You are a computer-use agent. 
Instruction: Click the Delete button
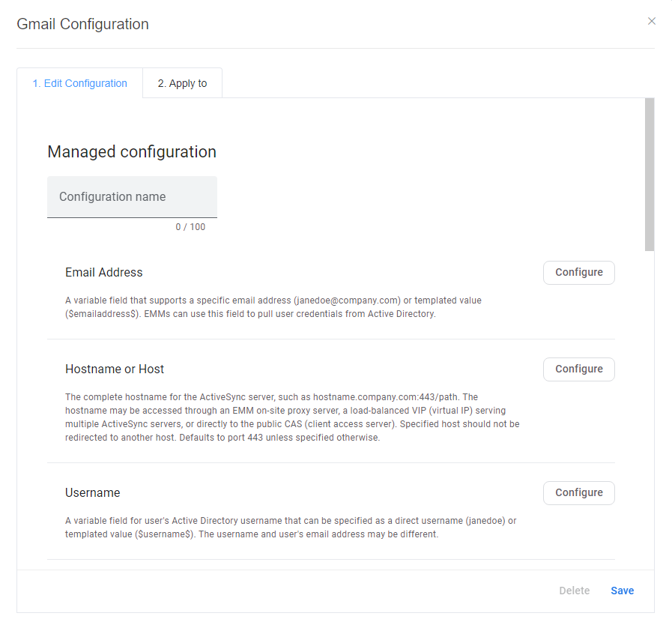(574, 591)
